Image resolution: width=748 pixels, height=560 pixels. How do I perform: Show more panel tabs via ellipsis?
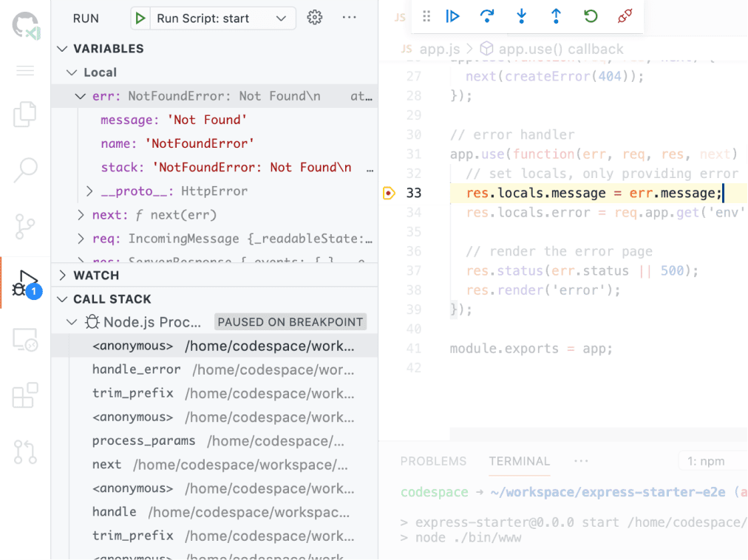(581, 461)
